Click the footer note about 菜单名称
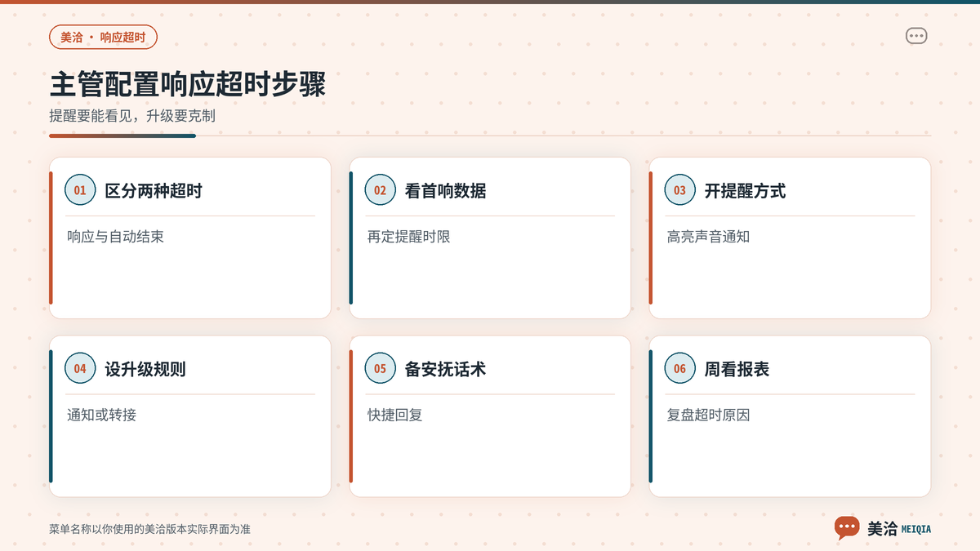Image resolution: width=980 pixels, height=551 pixels. pyautogui.click(x=149, y=529)
